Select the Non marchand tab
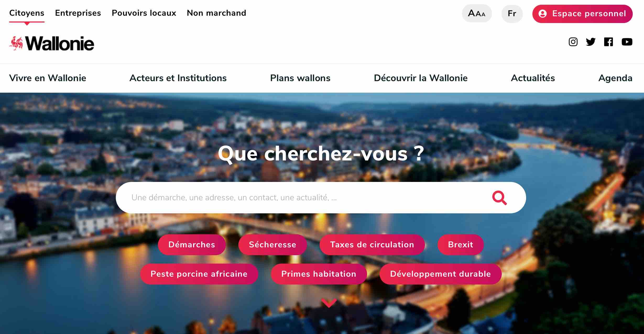Viewport: 644px width, 334px height. [x=216, y=13]
